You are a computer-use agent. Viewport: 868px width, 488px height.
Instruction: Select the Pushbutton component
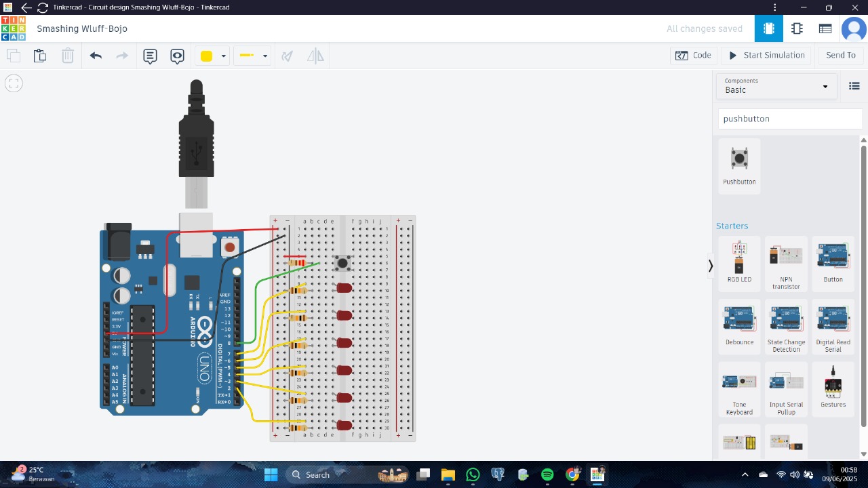point(739,166)
